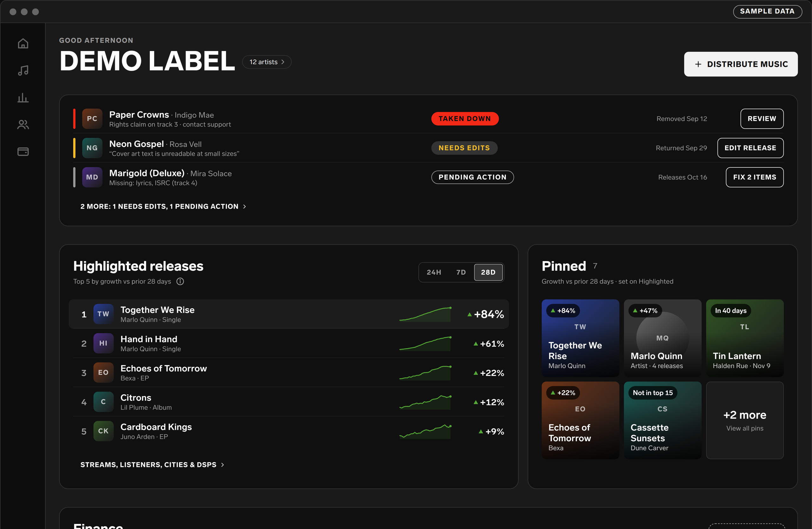This screenshot has height=529, width=812.
Task: Expand 2 More: 1 Needs Edits link
Action: click(x=163, y=207)
